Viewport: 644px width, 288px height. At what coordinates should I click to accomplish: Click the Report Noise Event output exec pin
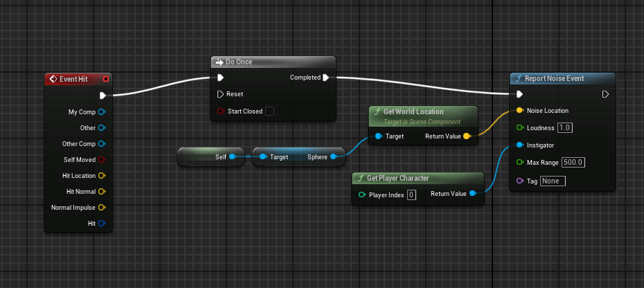point(605,94)
